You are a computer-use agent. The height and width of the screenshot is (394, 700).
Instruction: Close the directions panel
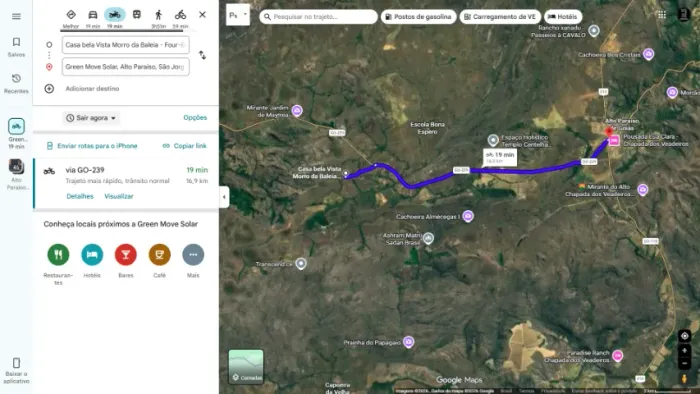202,15
